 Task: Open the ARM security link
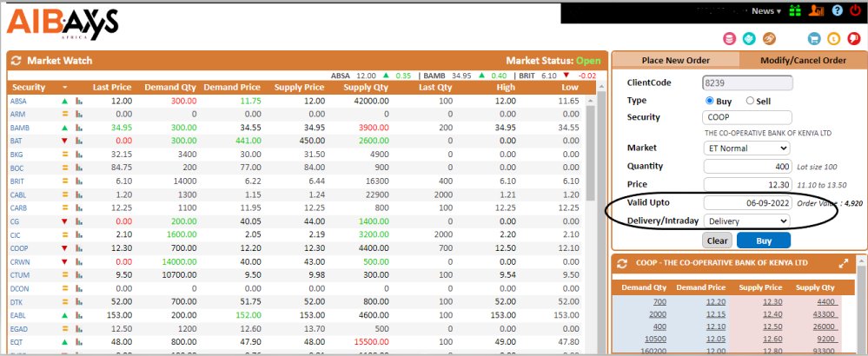coord(17,115)
